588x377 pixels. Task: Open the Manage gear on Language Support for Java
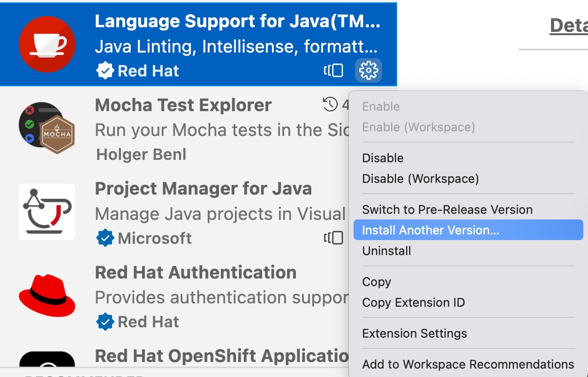[x=368, y=71]
